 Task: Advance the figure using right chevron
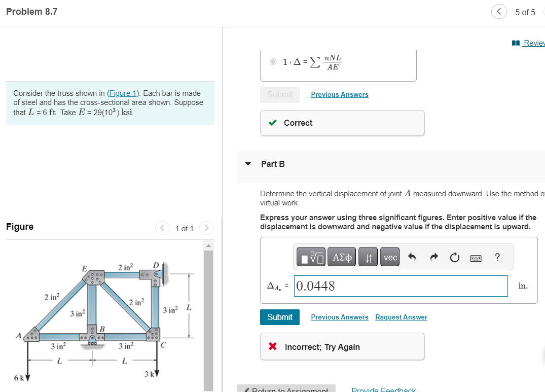(x=206, y=228)
